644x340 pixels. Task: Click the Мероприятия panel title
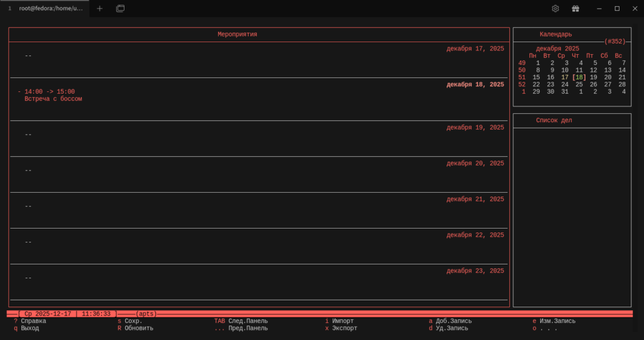[x=237, y=34]
